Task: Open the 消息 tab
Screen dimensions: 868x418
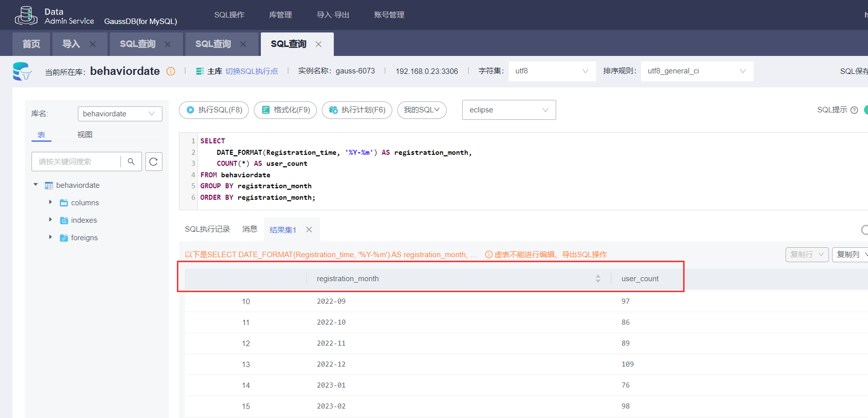Action: 250,229
